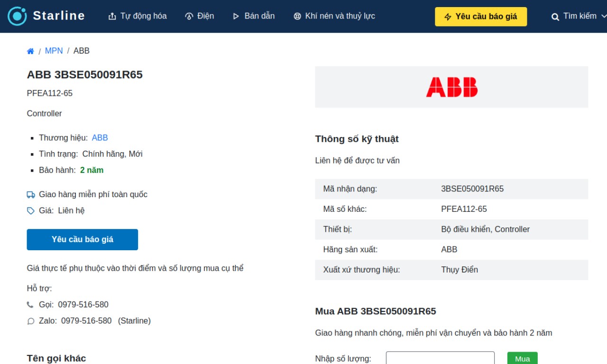Click the gauge icon beside Điện
607x364 pixels.
[x=189, y=17]
